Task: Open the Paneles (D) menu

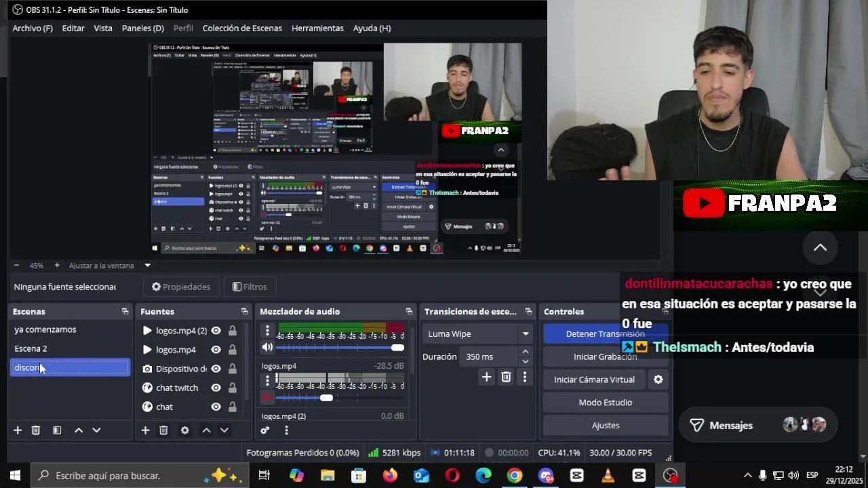Action: (143, 28)
